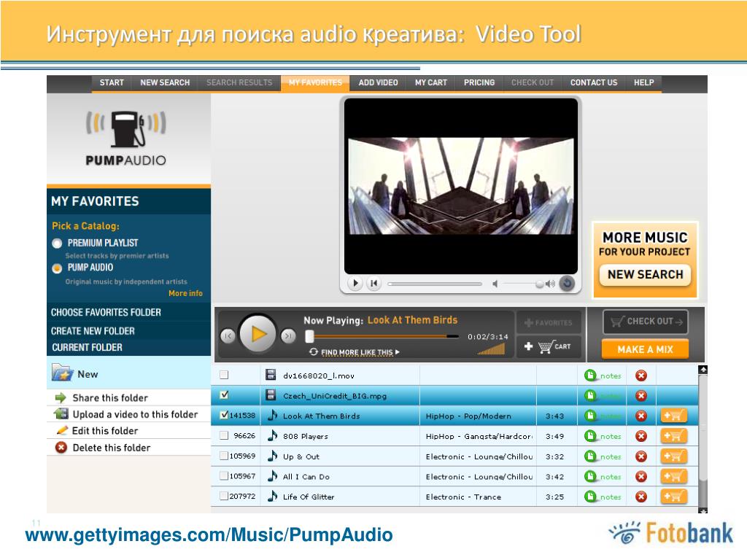Click the MAKE A MIX button
This screenshot has height=560, width=747.
pyautogui.click(x=645, y=349)
